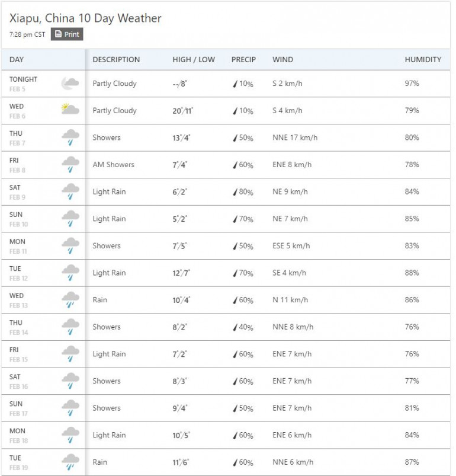
Task: Click the partly cloudy night icon for Tonight
Action: tap(70, 84)
